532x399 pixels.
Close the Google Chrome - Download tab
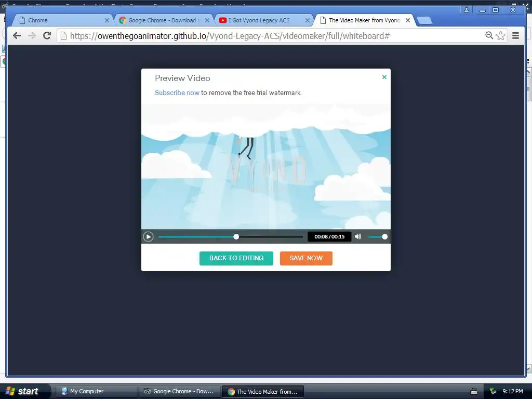pos(207,20)
